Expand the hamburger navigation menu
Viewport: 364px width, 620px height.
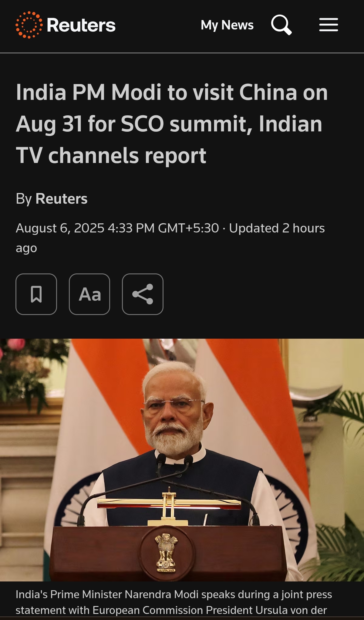pyautogui.click(x=329, y=25)
